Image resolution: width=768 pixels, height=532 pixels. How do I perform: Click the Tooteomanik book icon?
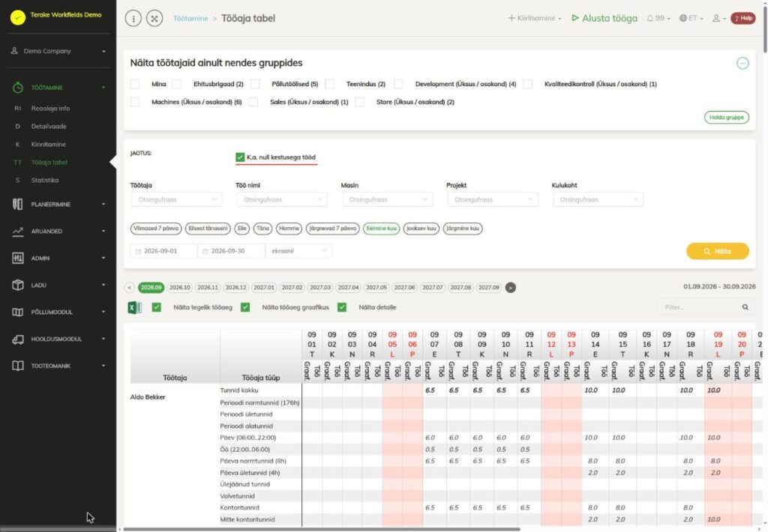click(18, 366)
